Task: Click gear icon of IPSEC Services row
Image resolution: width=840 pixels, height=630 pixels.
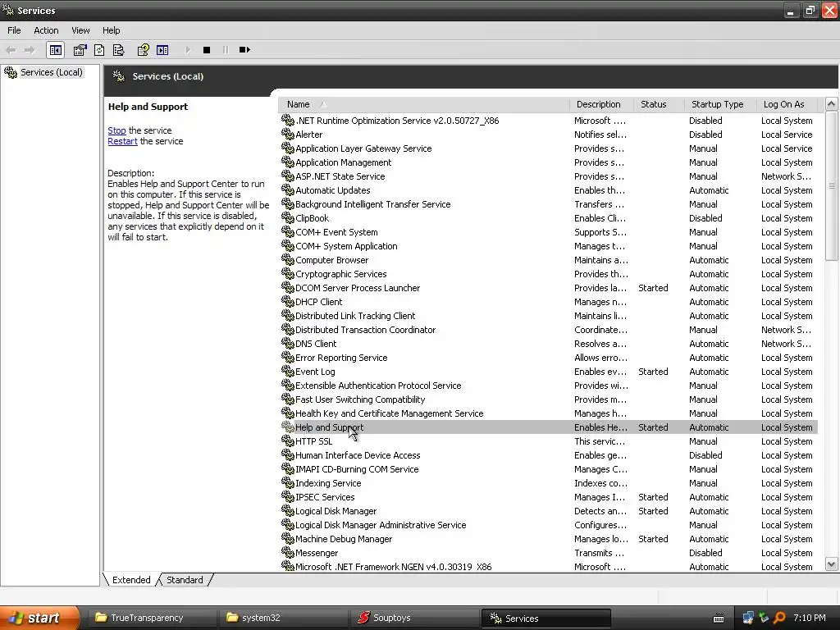Action: (288, 496)
